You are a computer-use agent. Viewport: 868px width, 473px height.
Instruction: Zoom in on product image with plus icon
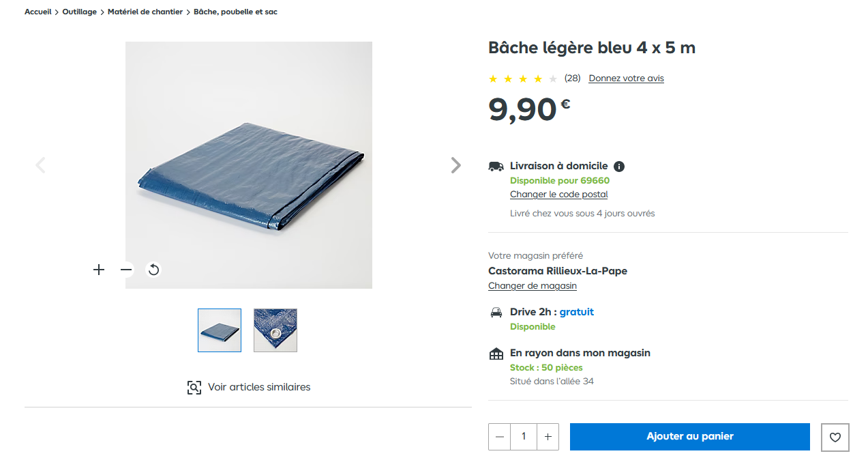click(x=99, y=270)
